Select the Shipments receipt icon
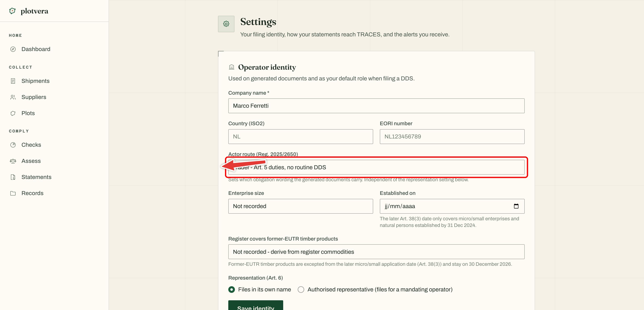The width and height of the screenshot is (644, 310). (13, 81)
